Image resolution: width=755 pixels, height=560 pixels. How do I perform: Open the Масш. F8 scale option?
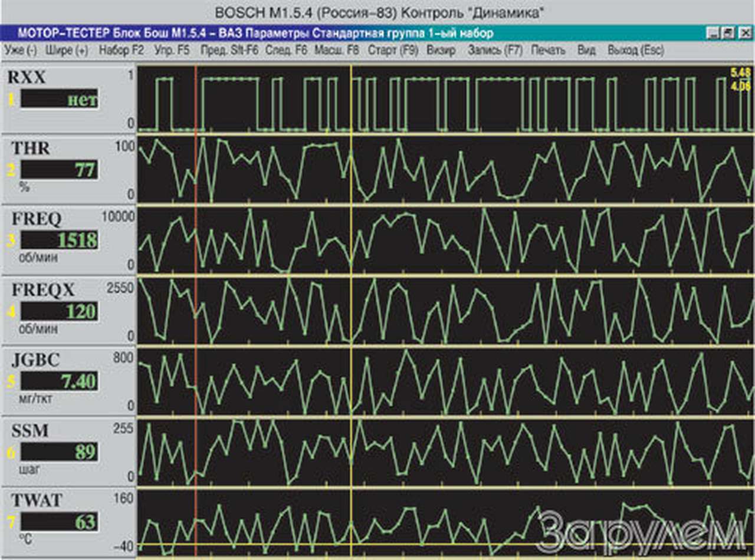336,51
